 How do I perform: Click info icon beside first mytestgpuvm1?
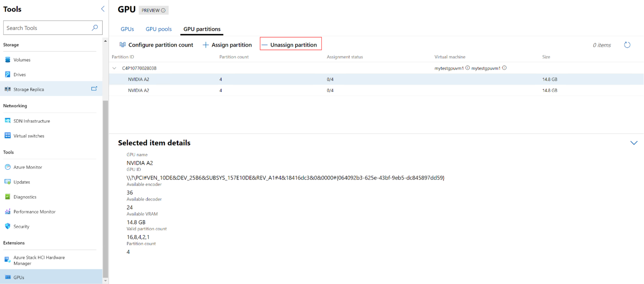[467, 68]
